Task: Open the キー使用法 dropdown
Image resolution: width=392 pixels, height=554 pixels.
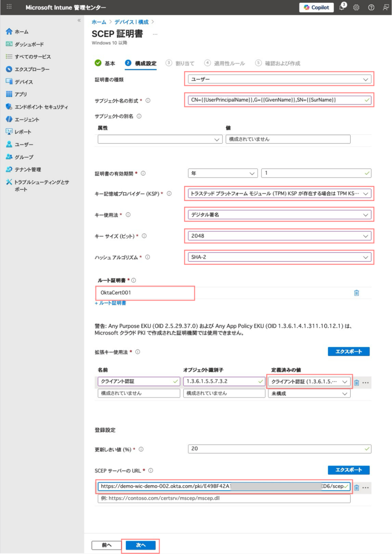Action: point(279,215)
